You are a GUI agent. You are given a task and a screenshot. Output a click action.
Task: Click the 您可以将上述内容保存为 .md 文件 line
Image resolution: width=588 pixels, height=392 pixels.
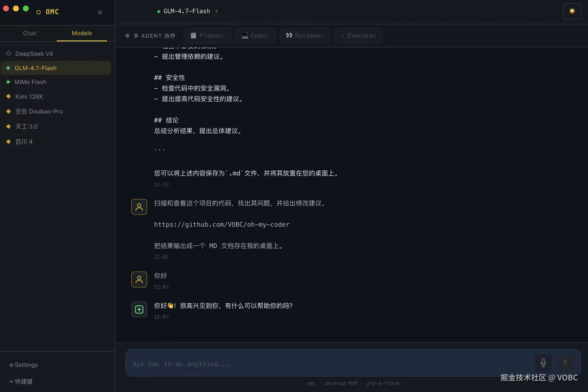246,174
